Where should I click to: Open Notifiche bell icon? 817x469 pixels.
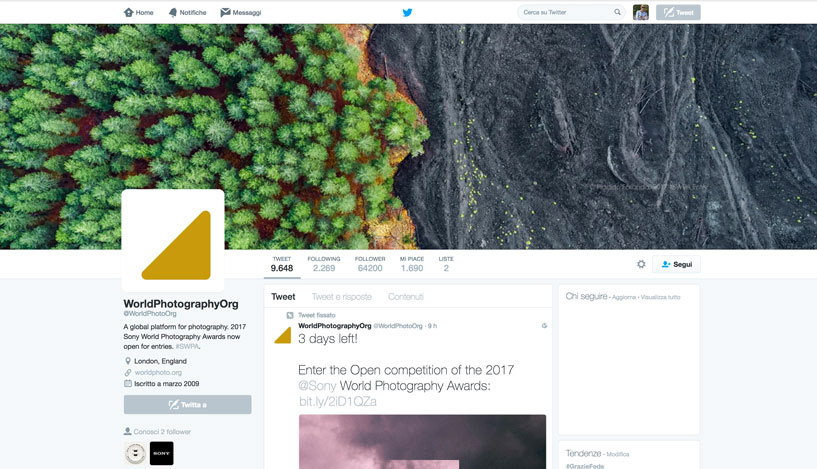click(x=173, y=13)
